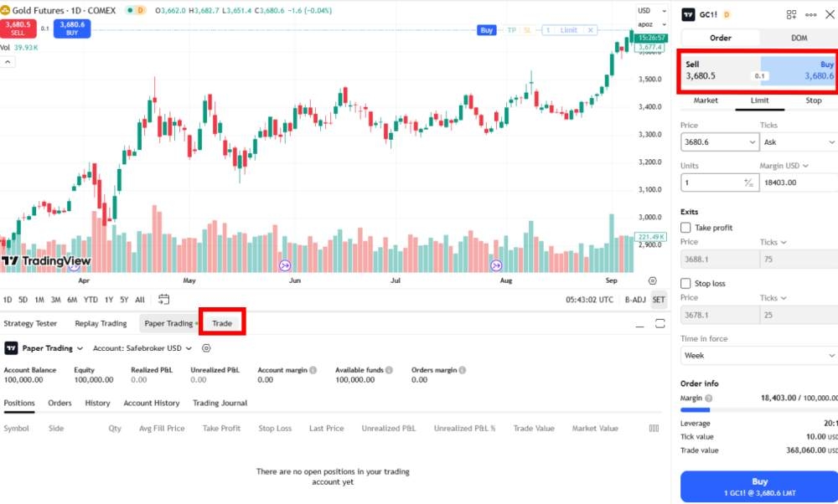Open paper trading account settings gear
The image size is (838, 504).
[x=206, y=348]
